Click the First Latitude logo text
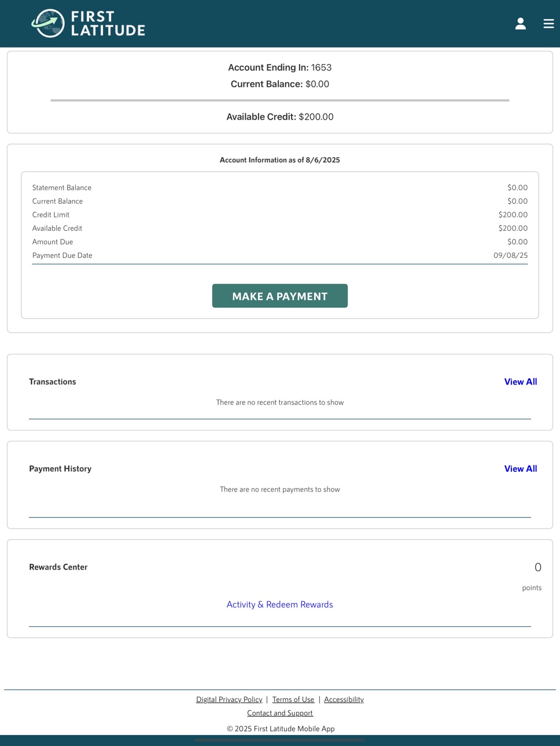Image resolution: width=560 pixels, height=746 pixels. 108,24
